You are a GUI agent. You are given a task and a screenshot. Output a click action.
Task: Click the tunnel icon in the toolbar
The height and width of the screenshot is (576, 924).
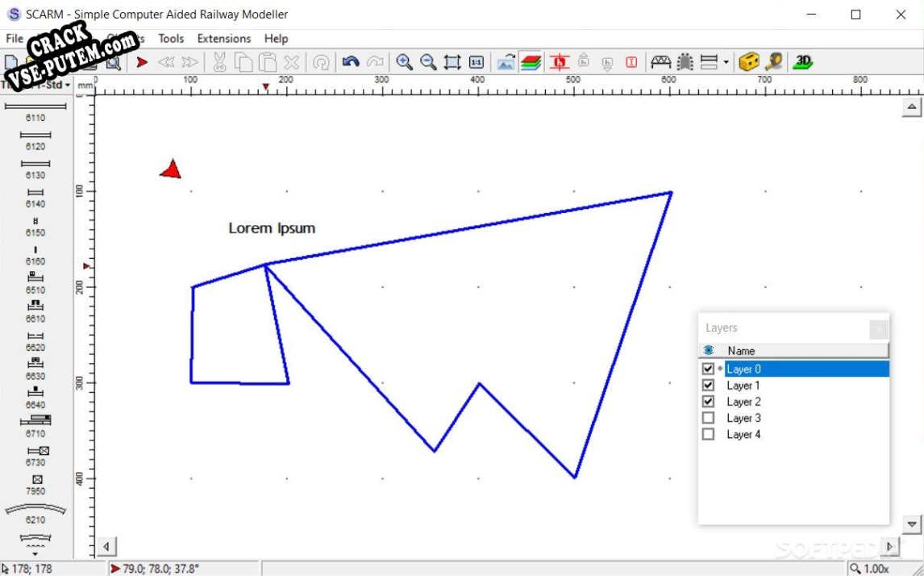click(x=685, y=62)
